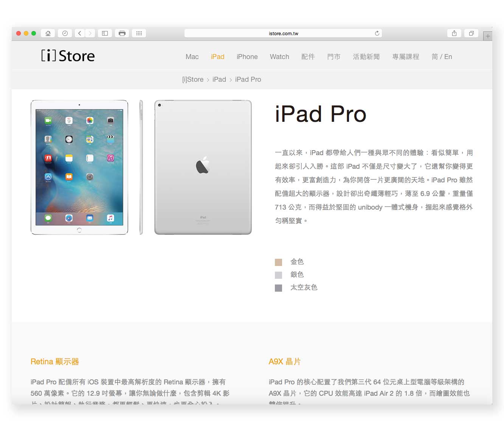
Task: View the iPad Pro side profile image
Action: tap(141, 167)
